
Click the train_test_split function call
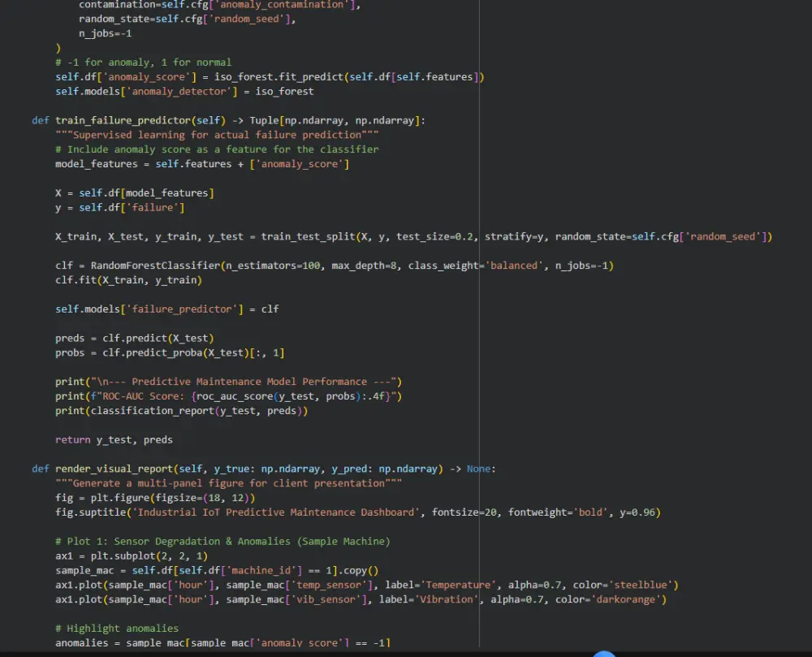pos(308,236)
